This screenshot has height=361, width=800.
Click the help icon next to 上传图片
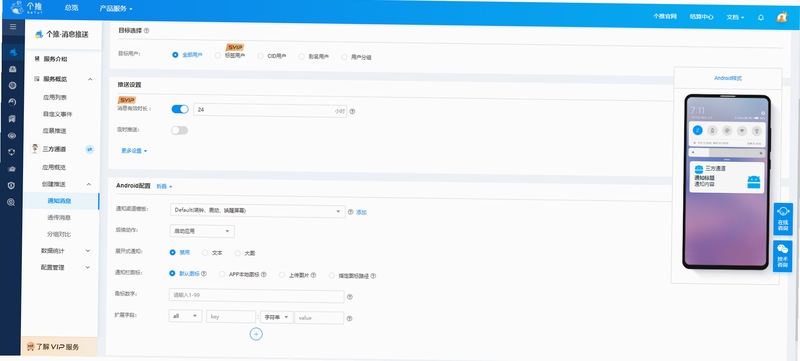[313, 275]
